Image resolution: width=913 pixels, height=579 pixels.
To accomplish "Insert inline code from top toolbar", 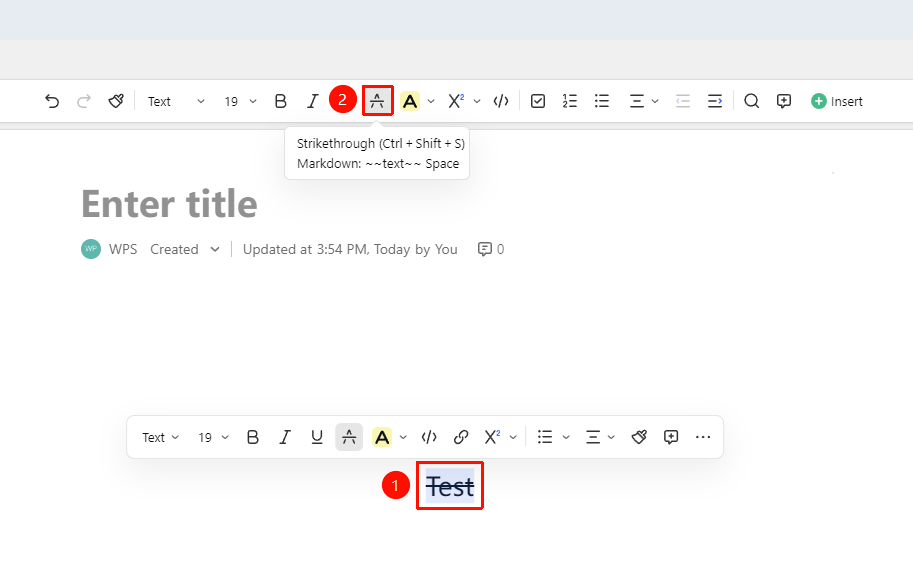I will coord(501,101).
